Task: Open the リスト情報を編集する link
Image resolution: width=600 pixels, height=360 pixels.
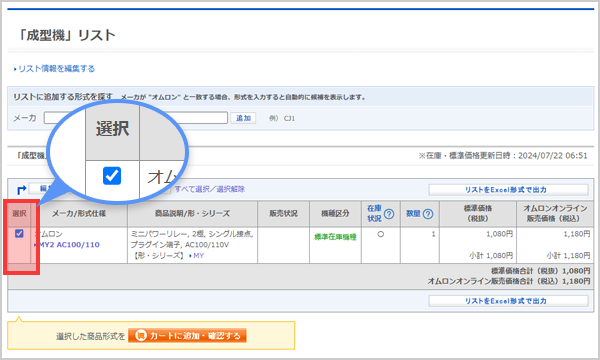Action: [x=56, y=69]
